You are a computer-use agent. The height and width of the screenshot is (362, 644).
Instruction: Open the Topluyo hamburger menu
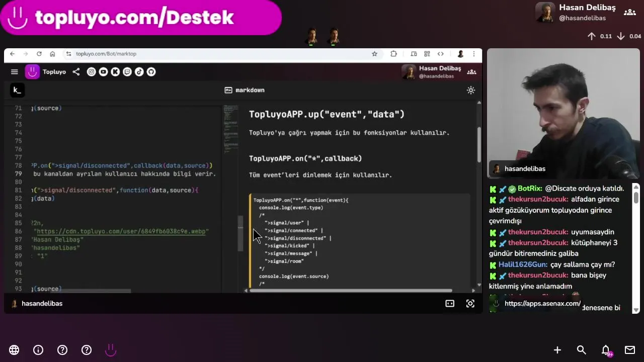[15, 72]
